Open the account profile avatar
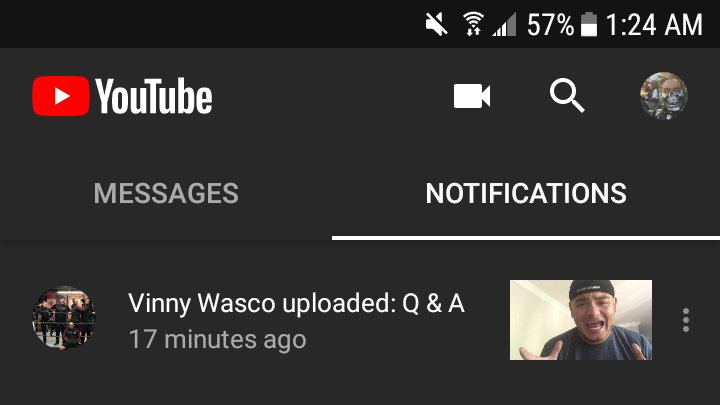 tap(664, 96)
